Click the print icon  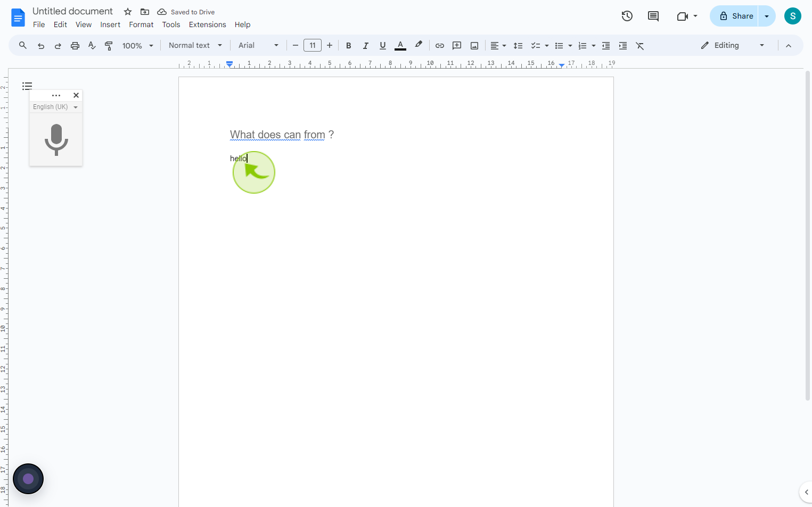pyautogui.click(x=75, y=46)
